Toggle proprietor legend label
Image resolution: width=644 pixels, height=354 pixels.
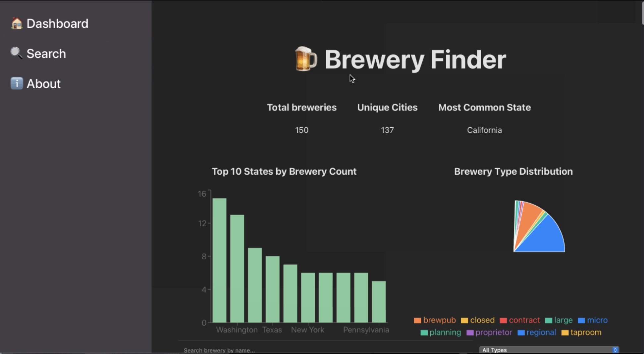click(494, 332)
